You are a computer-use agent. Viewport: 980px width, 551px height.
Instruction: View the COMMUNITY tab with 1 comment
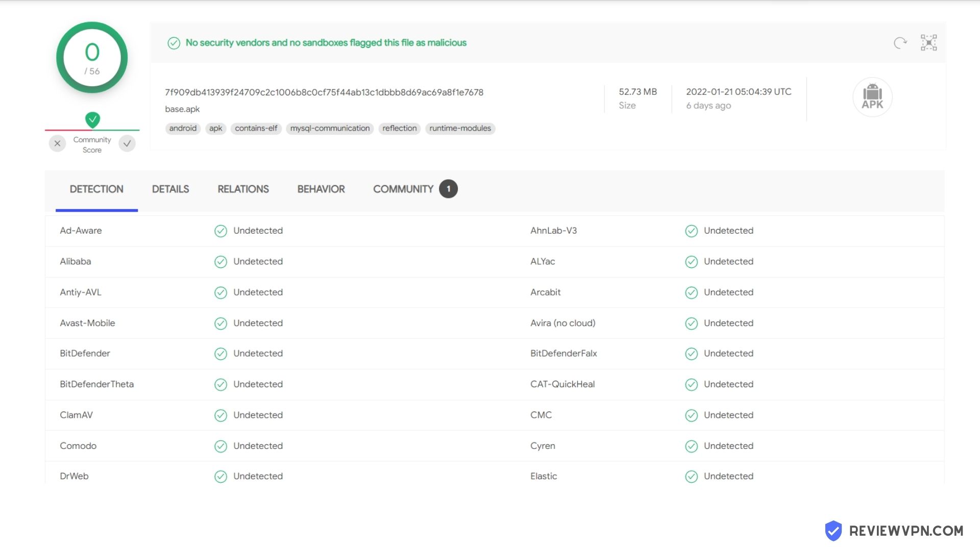415,189
